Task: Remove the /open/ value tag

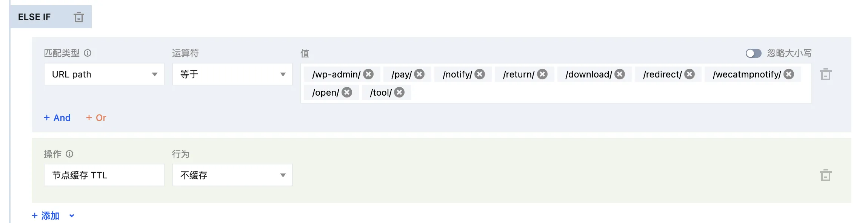Action: click(x=347, y=92)
